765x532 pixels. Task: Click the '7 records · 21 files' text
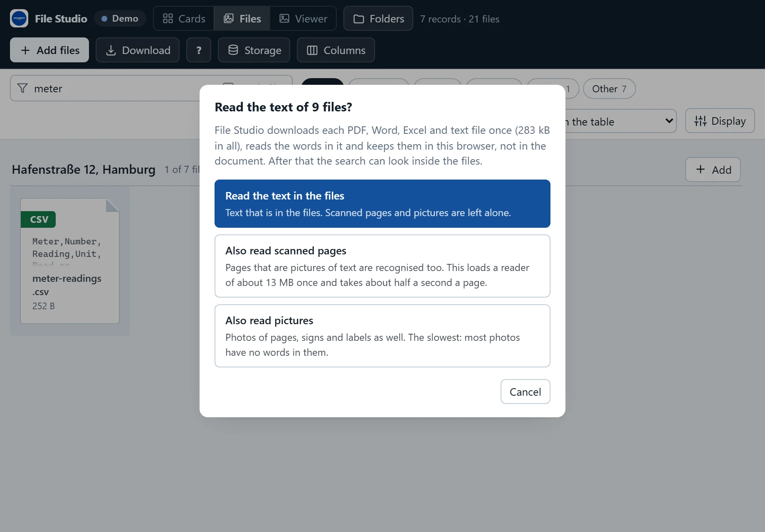pos(459,19)
